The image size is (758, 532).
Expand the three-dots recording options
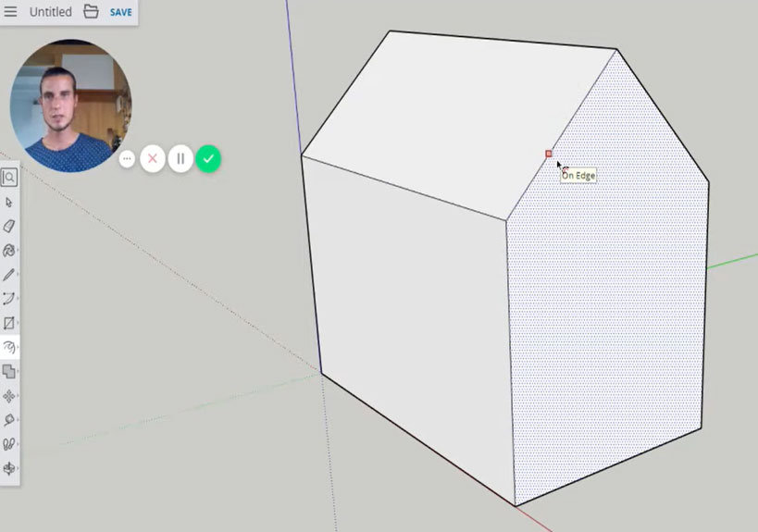coord(128,159)
